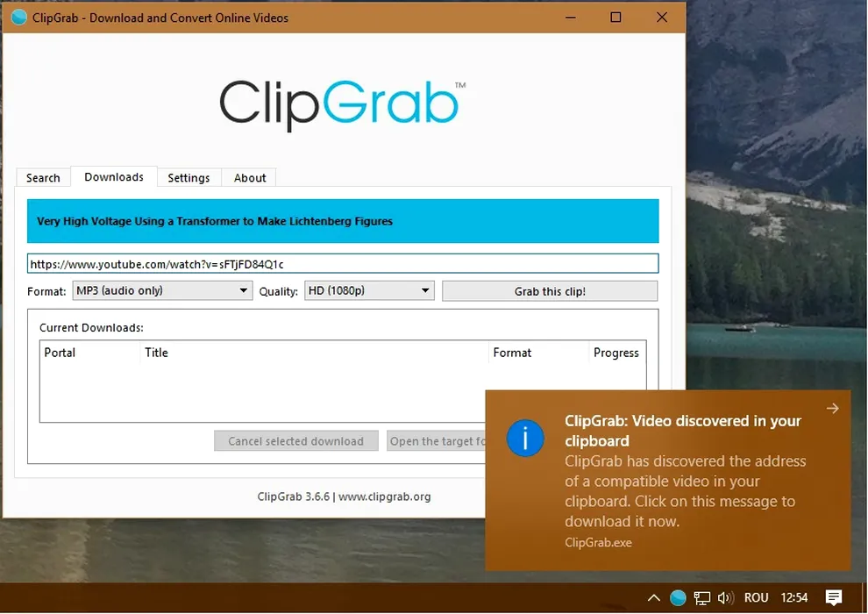The width and height of the screenshot is (868, 614).
Task: Click the 'Cancel selected download' button
Action: (x=296, y=441)
